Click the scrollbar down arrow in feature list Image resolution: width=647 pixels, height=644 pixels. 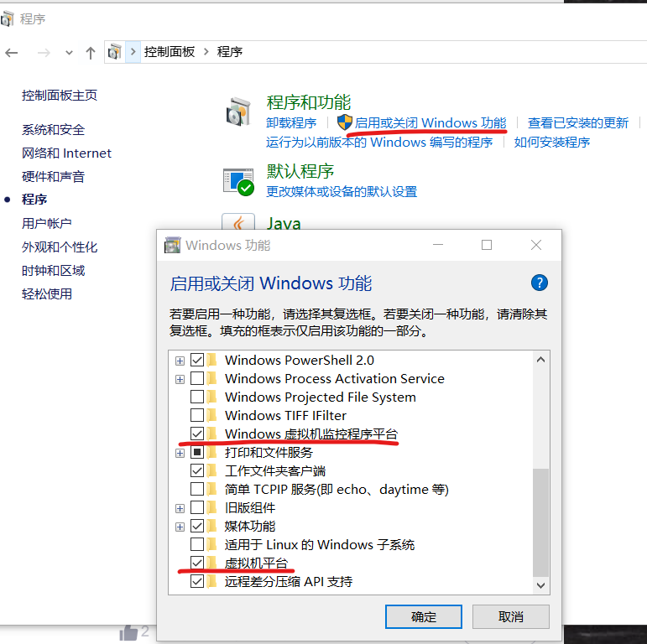[x=540, y=585]
